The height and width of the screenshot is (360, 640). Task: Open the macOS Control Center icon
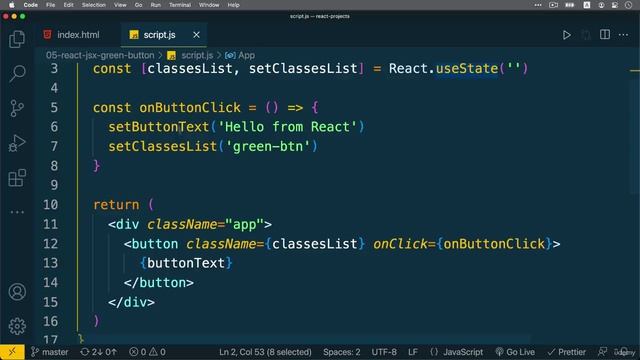pos(614,5)
